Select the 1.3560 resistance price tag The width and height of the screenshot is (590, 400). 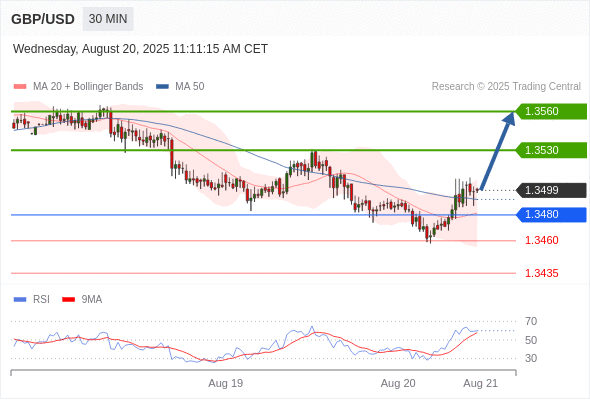[x=551, y=111]
